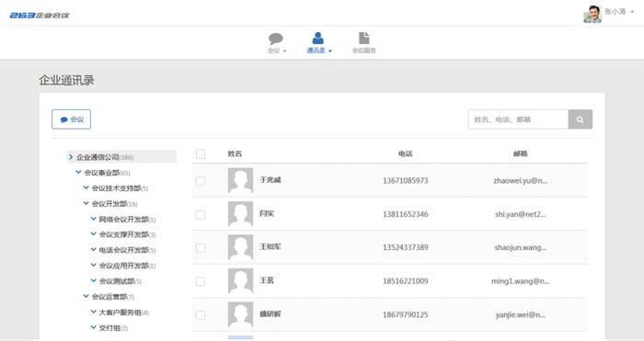Image resolution: width=644 pixels, height=341 pixels.
Task: Check the box for row 18516221009
Action: tap(201, 281)
